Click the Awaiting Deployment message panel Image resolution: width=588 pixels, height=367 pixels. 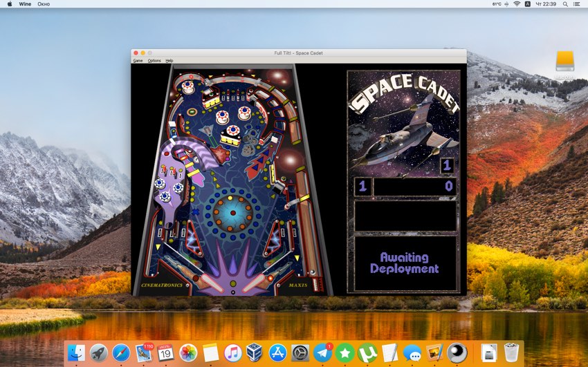click(405, 263)
